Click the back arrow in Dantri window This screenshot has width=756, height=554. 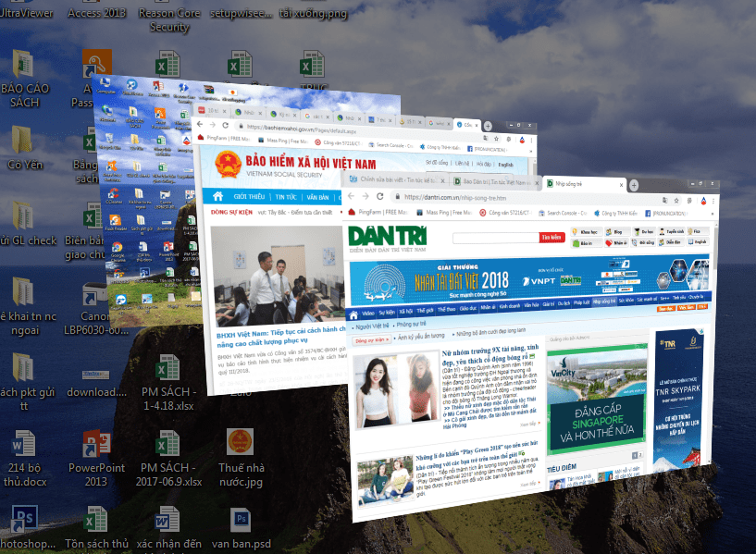pyautogui.click(x=353, y=197)
